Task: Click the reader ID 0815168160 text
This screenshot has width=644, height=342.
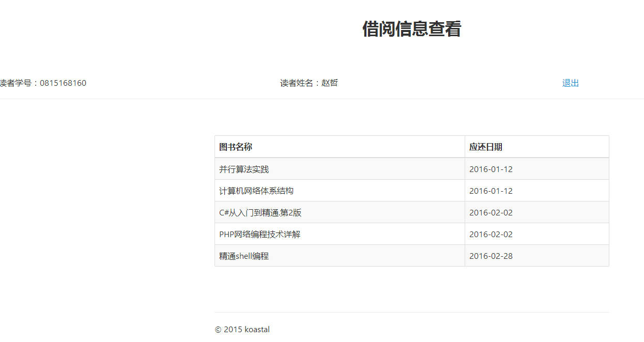Action: point(63,83)
